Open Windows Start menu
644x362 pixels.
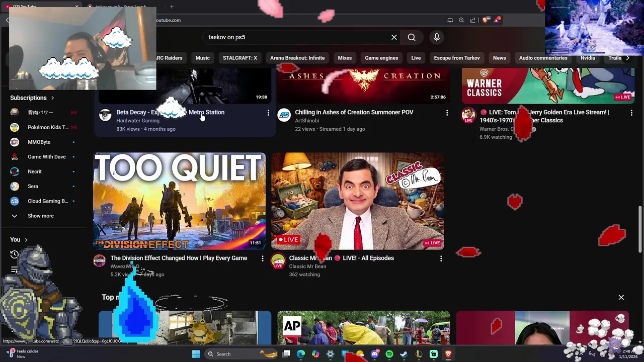(x=196, y=354)
